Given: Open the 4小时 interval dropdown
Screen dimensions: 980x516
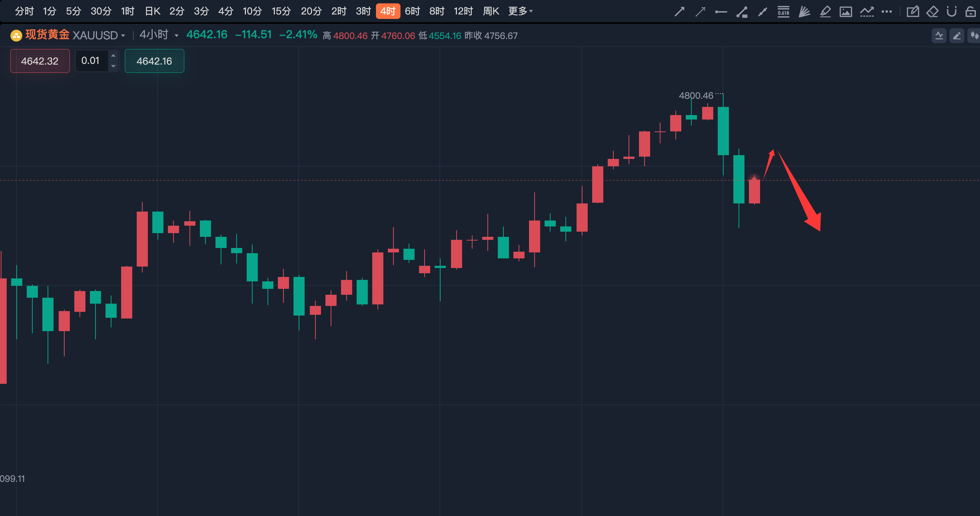Looking at the screenshot, I should 176,36.
